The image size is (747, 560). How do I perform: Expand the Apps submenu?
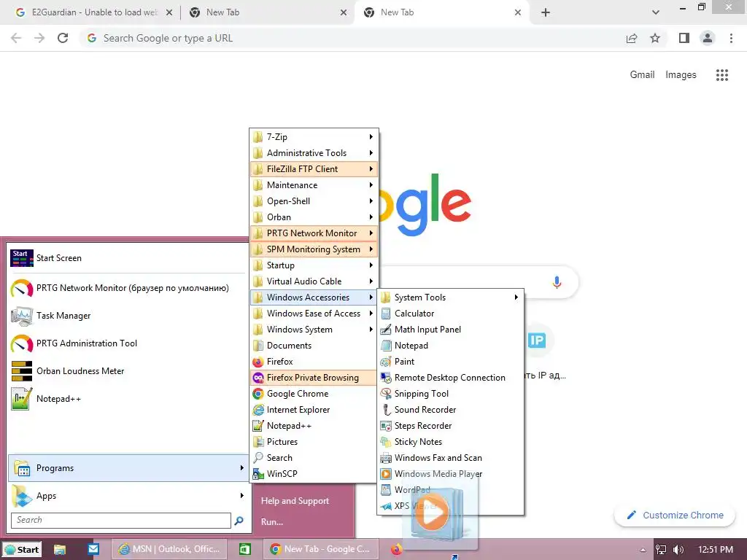click(x=127, y=496)
